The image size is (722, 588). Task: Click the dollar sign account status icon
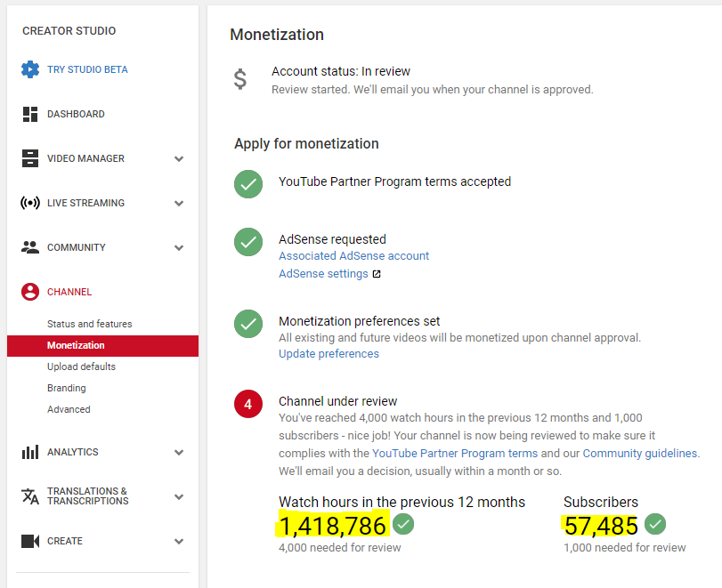[x=239, y=79]
